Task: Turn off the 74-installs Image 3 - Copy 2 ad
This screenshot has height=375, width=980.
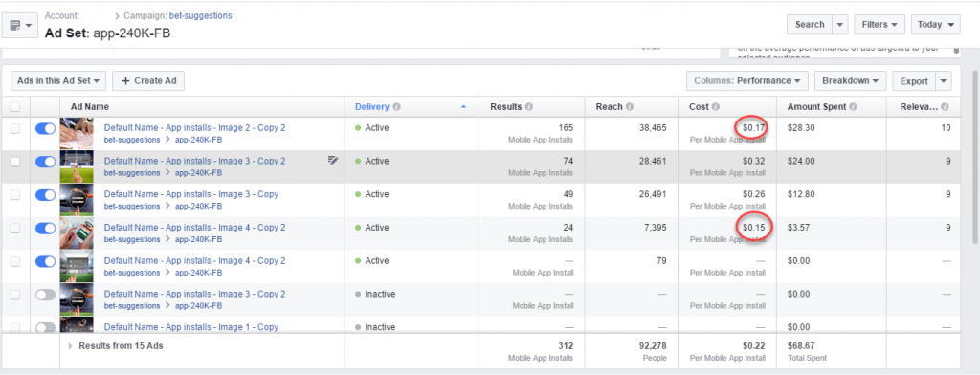Action: click(x=46, y=162)
